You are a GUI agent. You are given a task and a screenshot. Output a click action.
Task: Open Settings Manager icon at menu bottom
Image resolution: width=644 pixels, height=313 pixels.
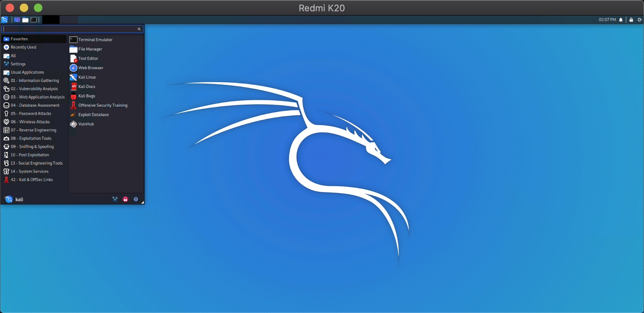coord(115,199)
